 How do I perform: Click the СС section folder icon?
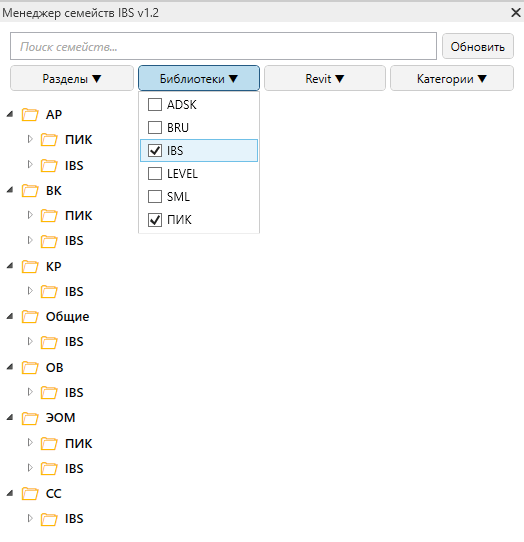click(x=30, y=494)
